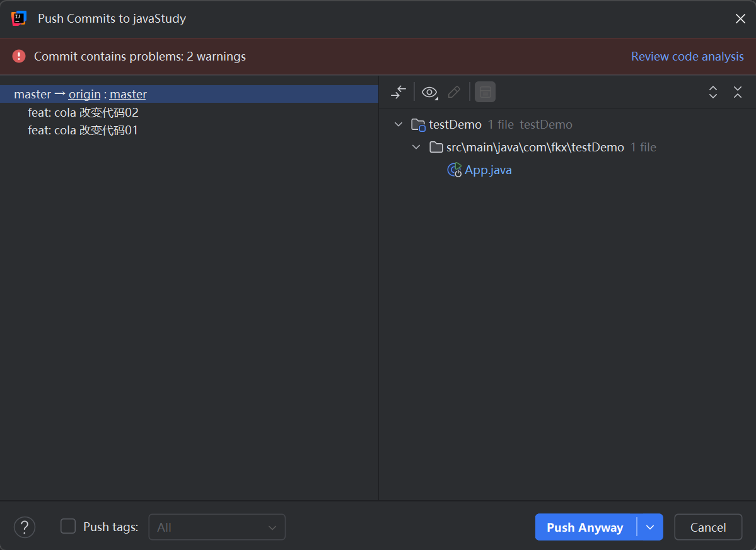Click the Push Anyway button
The image size is (756, 550).
click(585, 527)
